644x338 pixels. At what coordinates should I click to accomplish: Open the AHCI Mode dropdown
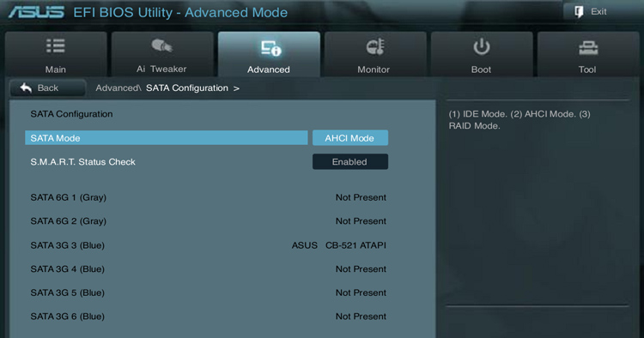[350, 138]
